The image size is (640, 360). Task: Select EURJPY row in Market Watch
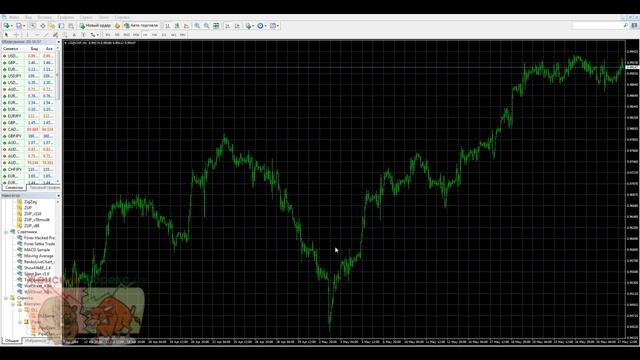point(29,116)
